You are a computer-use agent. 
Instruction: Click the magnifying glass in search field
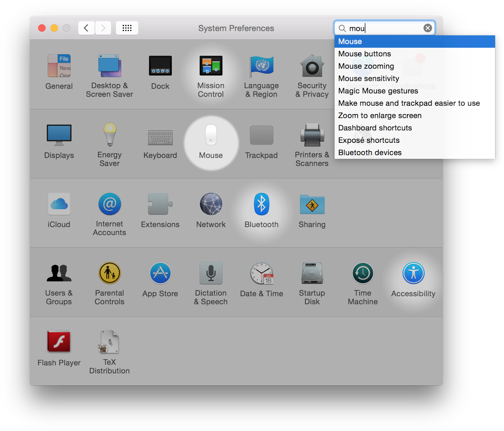342,28
